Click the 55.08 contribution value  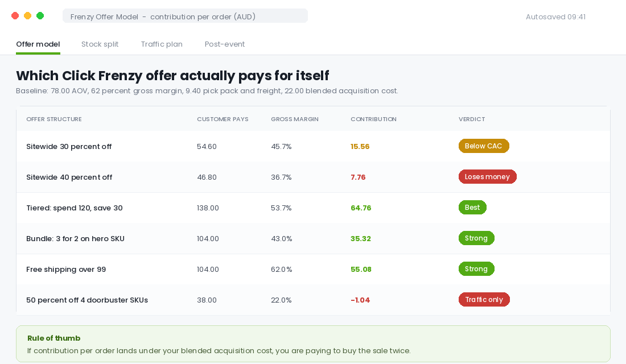pos(361,270)
